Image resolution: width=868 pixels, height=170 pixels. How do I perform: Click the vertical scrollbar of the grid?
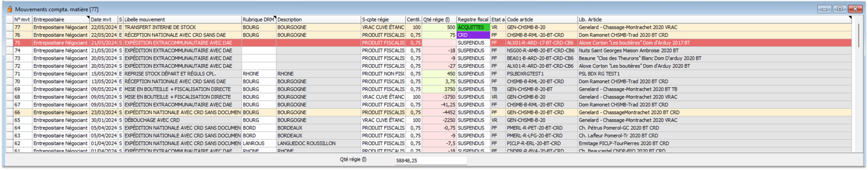(x=859, y=85)
